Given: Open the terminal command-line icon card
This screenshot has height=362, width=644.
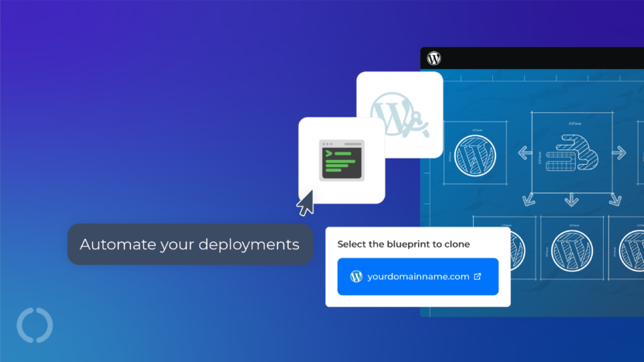Looking at the screenshot, I should pos(341,160).
